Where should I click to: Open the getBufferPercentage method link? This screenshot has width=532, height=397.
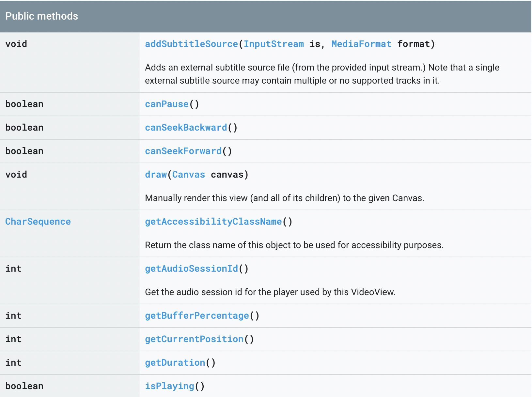(197, 316)
